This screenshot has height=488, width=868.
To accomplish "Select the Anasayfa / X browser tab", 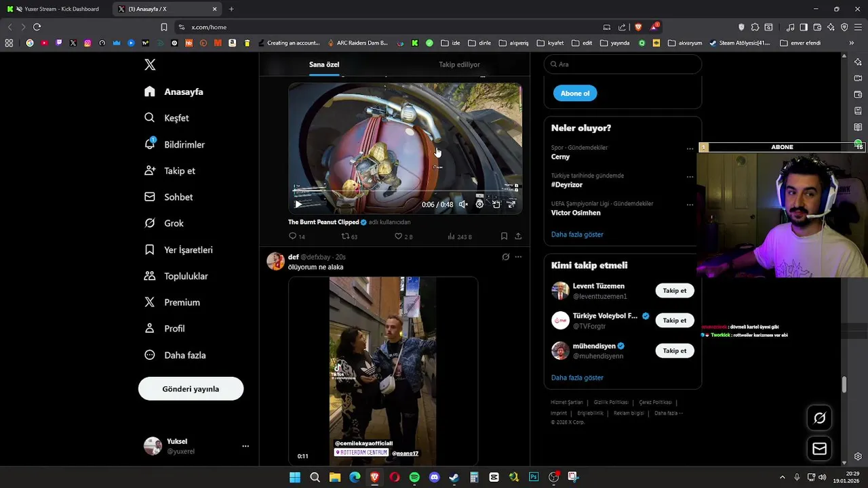I will (167, 9).
